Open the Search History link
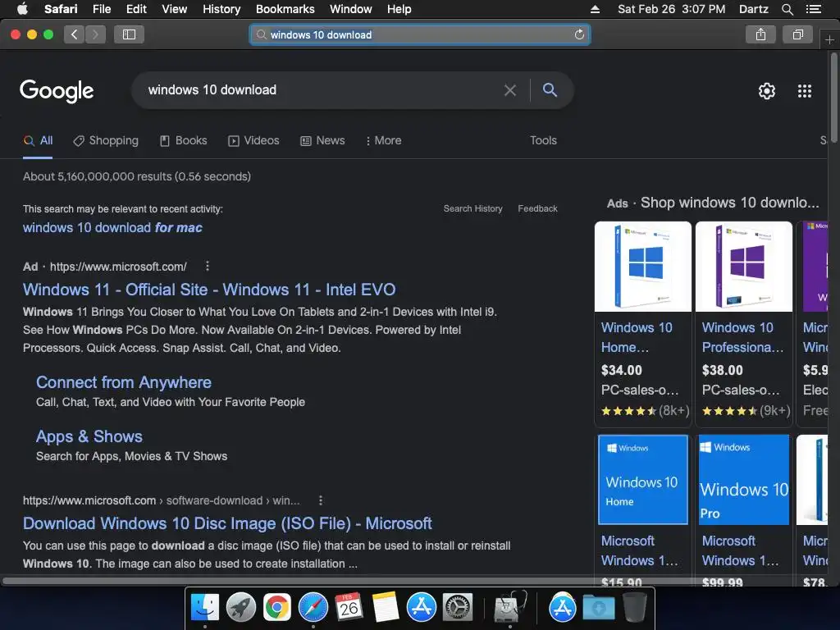Viewport: 840px width, 630px height. pos(472,208)
